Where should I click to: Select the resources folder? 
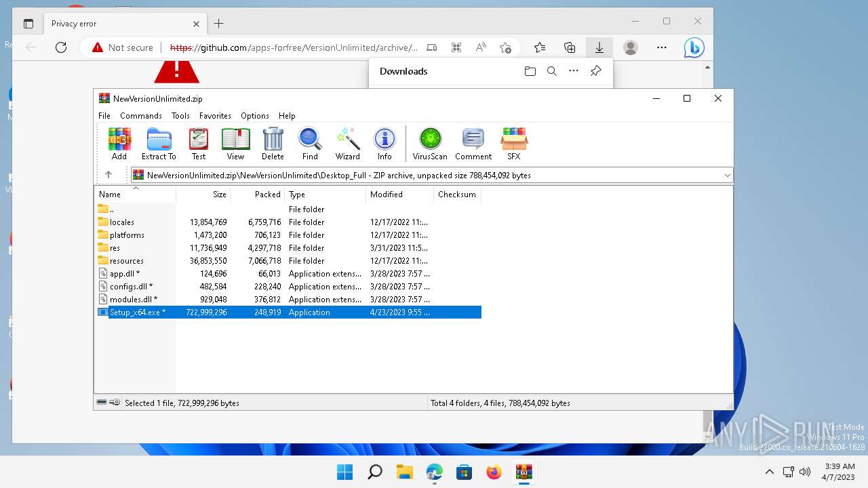288,261
